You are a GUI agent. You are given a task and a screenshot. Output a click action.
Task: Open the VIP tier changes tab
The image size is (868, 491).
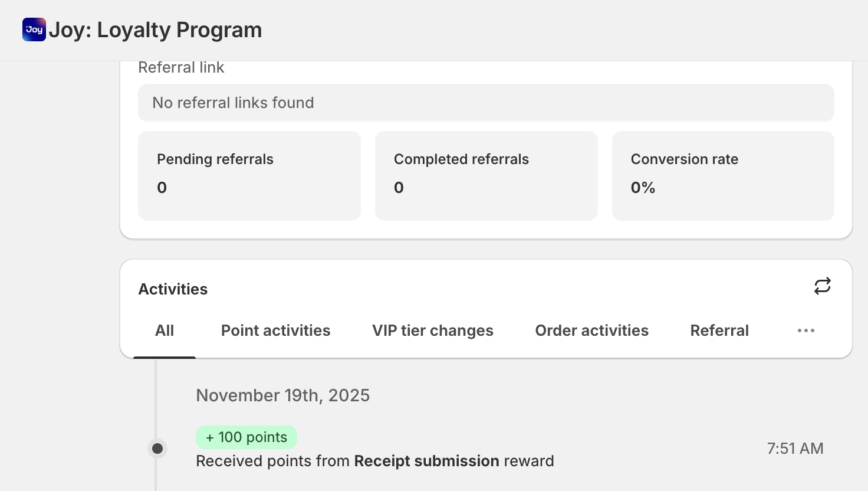(433, 330)
